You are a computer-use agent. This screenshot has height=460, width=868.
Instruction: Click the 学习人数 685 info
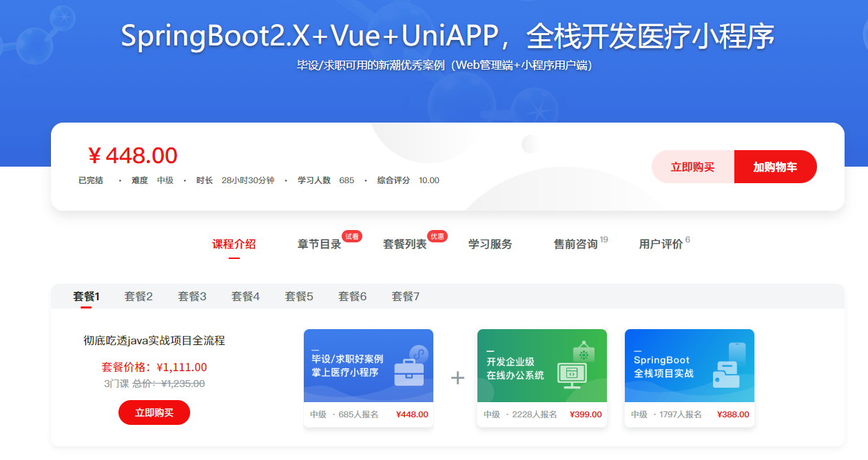pos(326,180)
